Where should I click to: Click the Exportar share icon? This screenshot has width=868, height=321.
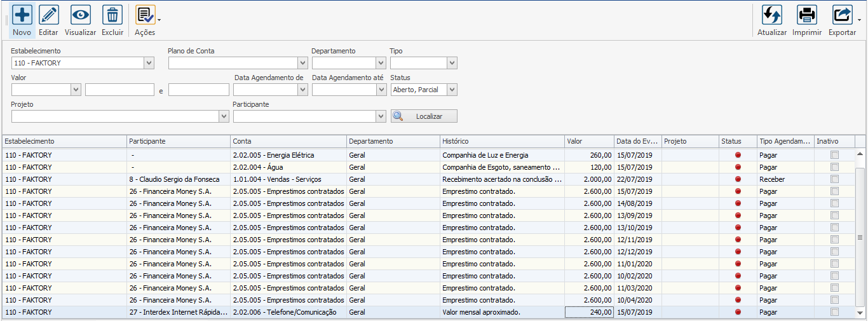click(x=842, y=15)
